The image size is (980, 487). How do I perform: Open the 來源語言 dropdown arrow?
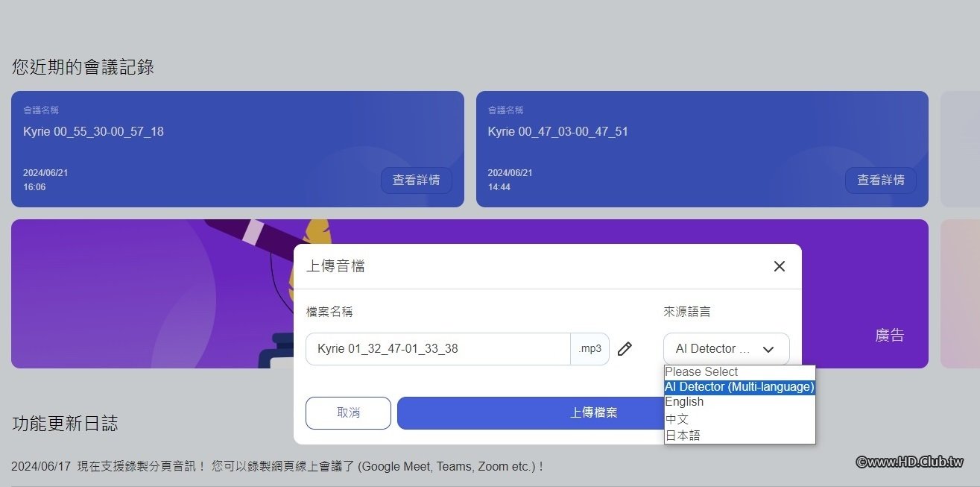pyautogui.click(x=768, y=348)
